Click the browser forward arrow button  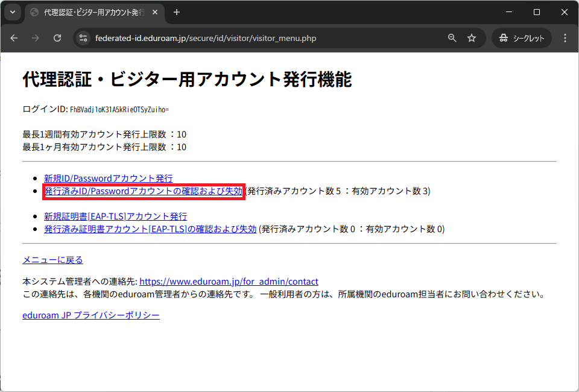pyautogui.click(x=36, y=38)
